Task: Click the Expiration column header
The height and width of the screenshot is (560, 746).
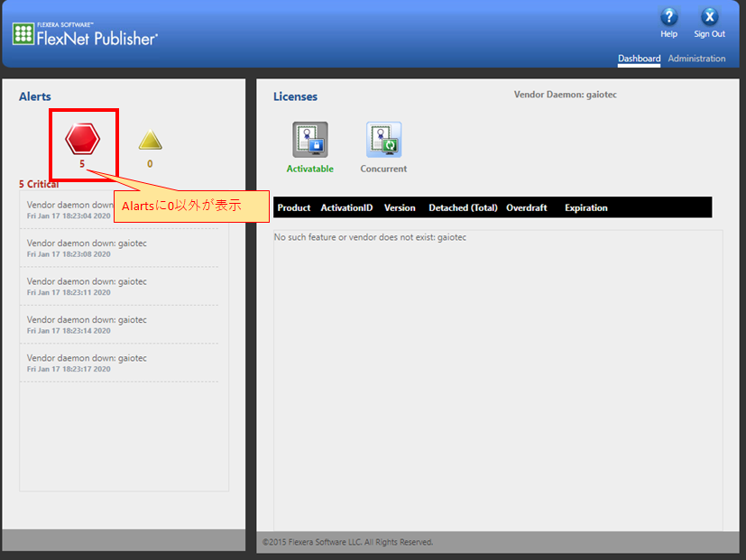Action: pos(586,208)
